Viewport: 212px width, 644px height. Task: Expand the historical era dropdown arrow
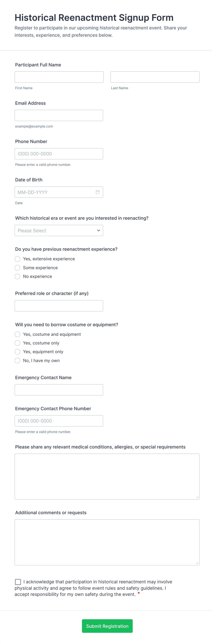[98, 230]
